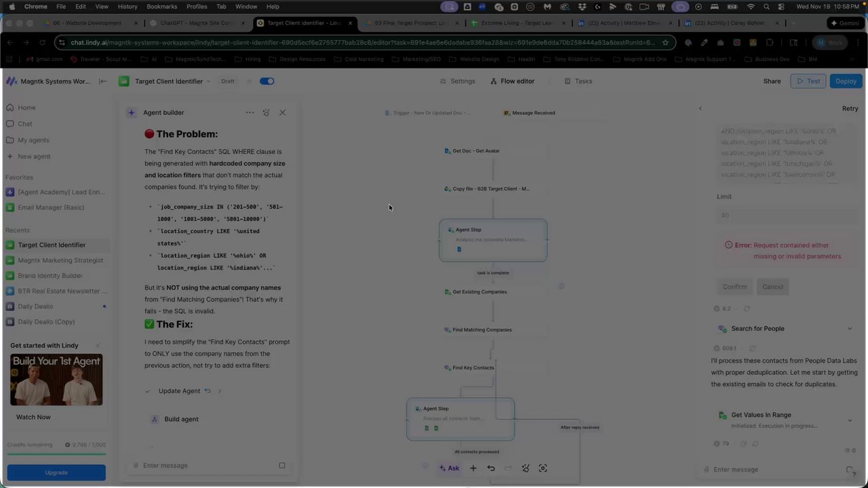
Task: Focus the Agent builder Enter message field
Action: tap(203, 466)
